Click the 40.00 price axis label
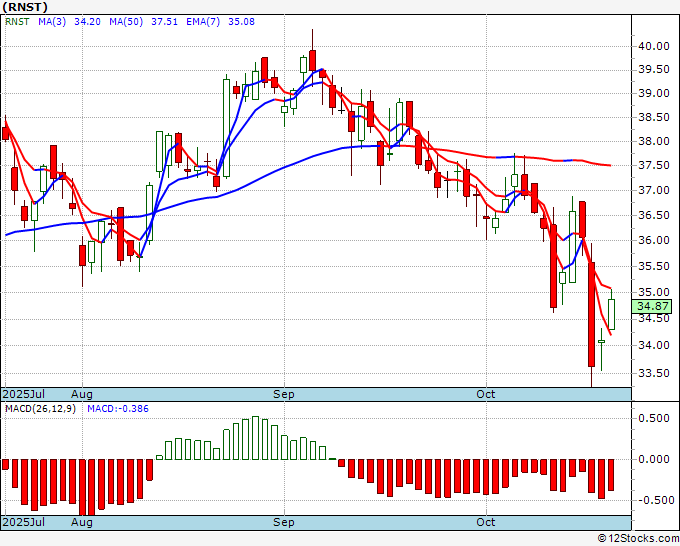 point(654,46)
